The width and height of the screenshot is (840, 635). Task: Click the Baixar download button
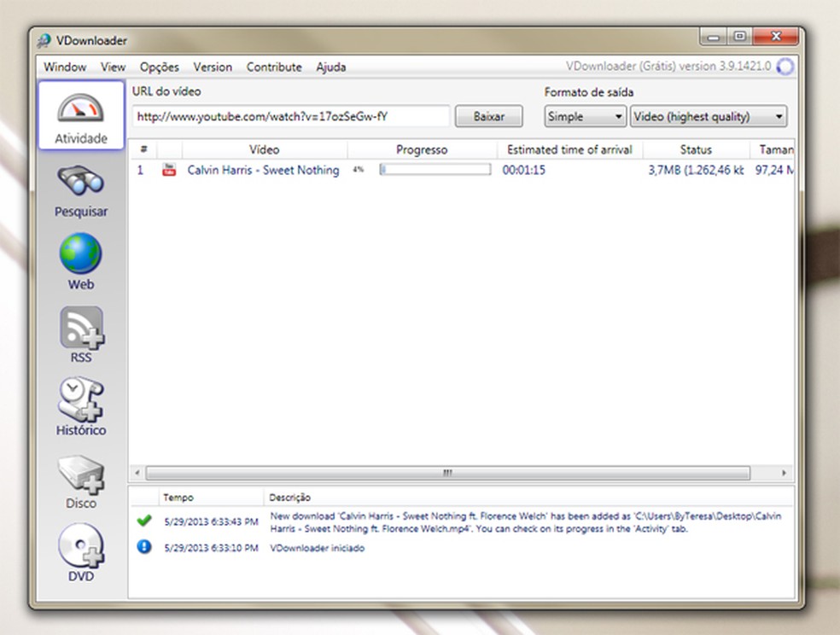pos(488,117)
